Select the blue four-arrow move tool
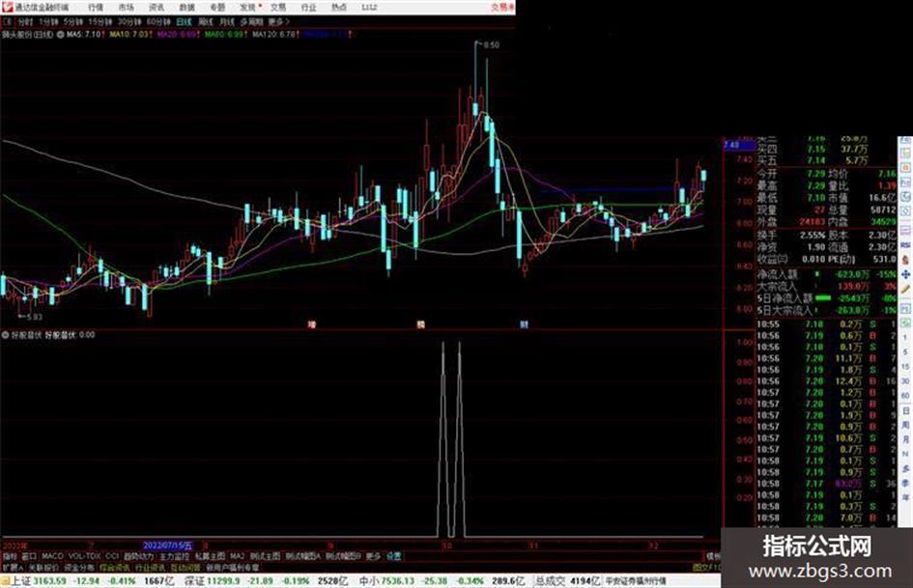The image size is (913, 588). pos(905,274)
